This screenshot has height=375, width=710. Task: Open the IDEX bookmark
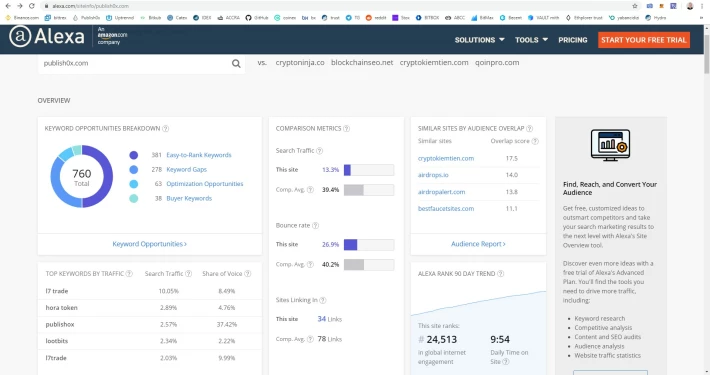(202, 18)
